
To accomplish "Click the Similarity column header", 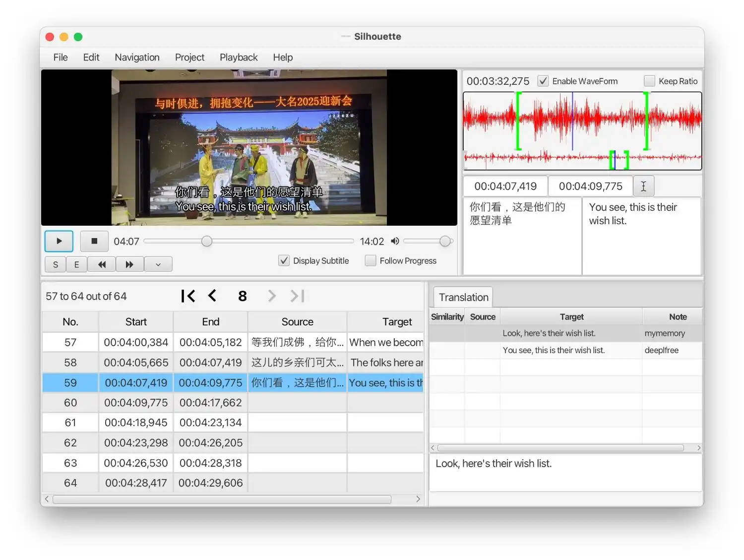I will click(447, 316).
